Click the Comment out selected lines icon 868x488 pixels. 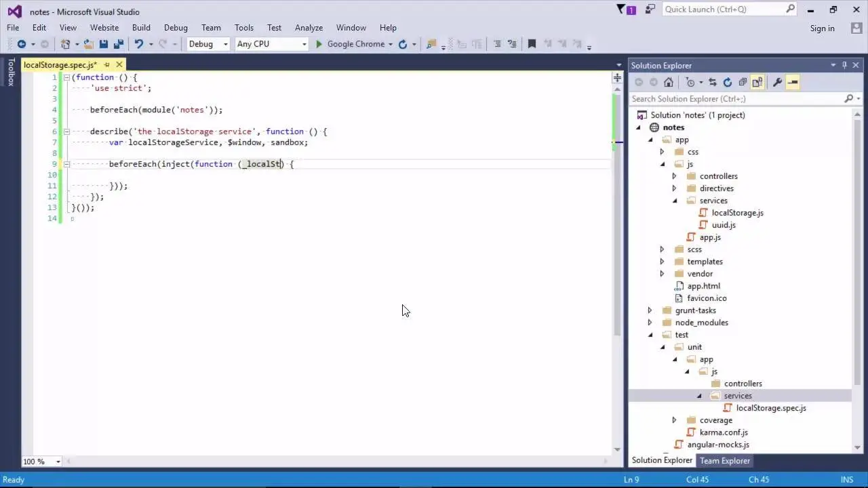[x=497, y=44]
